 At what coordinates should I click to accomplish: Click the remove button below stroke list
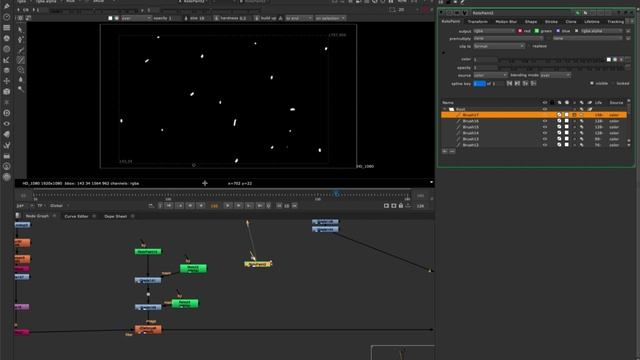[x=452, y=151]
